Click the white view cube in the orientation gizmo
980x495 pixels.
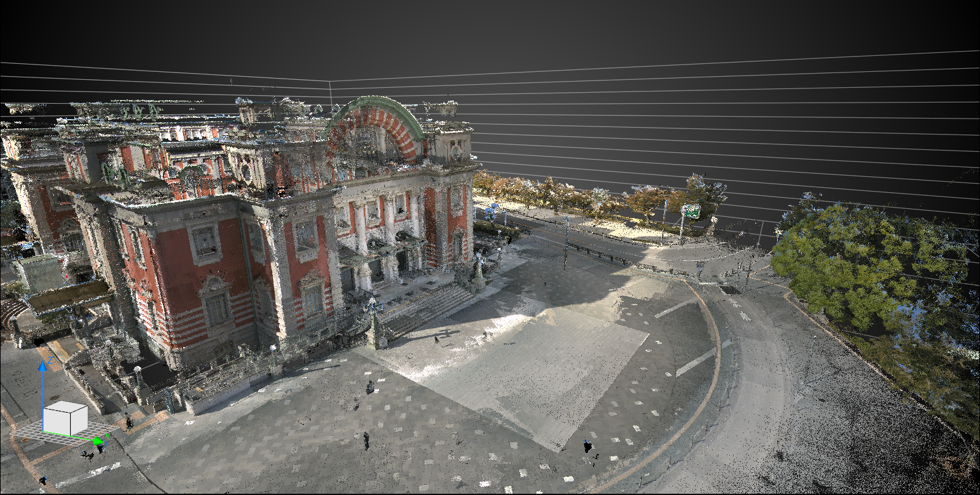tap(65, 418)
